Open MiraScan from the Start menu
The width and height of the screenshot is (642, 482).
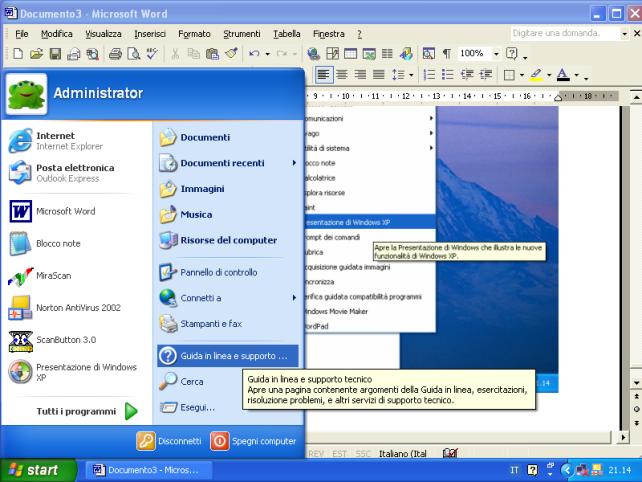click(76, 276)
